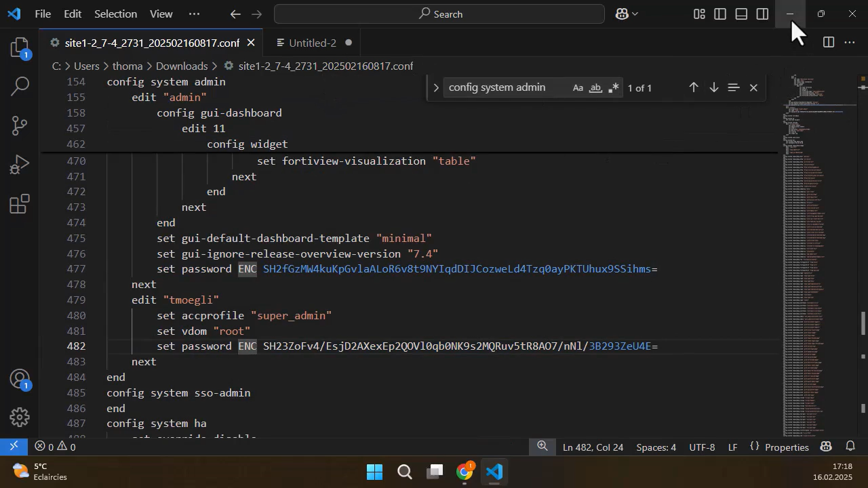Open the Explorer view in activity bar

(x=20, y=47)
